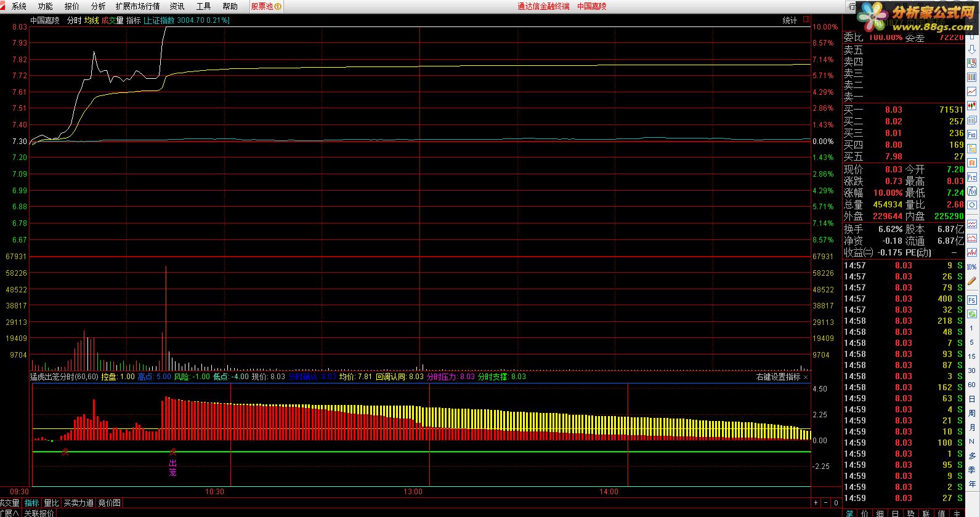Image resolution: width=980 pixels, height=517 pixels.
Task: Open the stacked windows sidebar icon
Action: [x=972, y=120]
